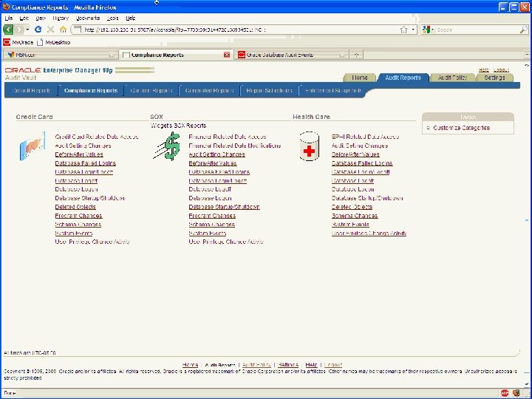
Task: Click the Google search input box
Action: click(x=477, y=30)
